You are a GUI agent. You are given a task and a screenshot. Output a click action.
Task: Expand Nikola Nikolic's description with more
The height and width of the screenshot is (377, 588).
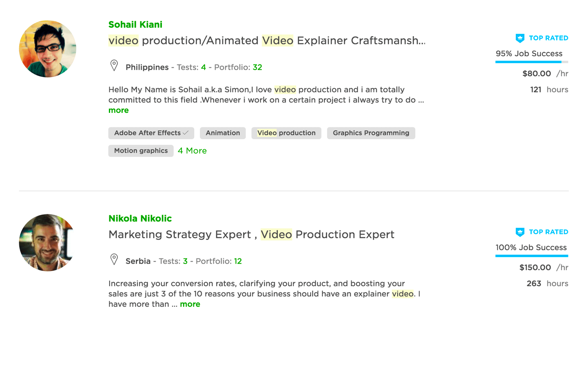point(190,304)
